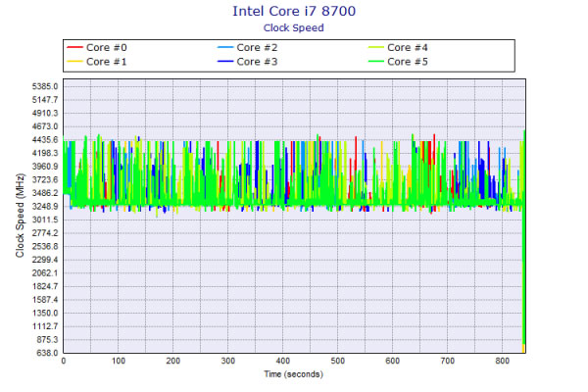Click the 875.3 y-axis label
The width and height of the screenshot is (588, 392).
tap(47, 340)
